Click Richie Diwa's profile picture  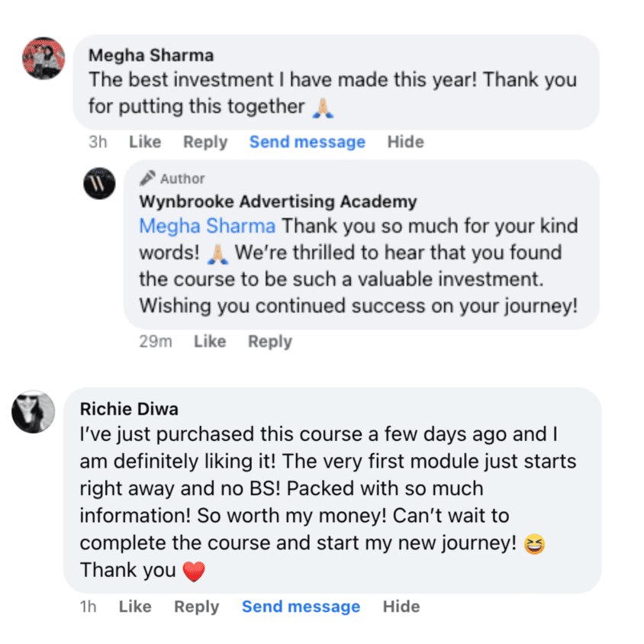click(x=34, y=412)
